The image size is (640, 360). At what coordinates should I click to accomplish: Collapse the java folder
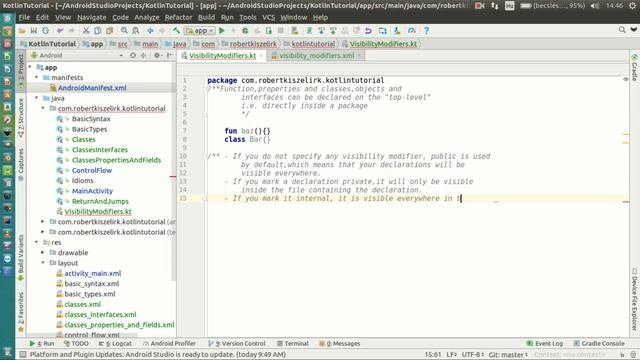(x=37, y=98)
